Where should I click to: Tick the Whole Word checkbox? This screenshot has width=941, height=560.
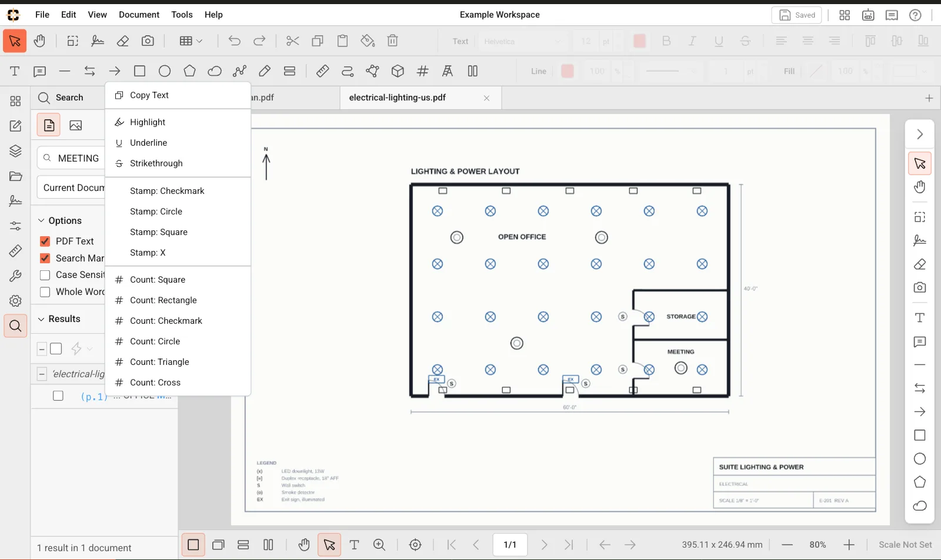coord(45,292)
